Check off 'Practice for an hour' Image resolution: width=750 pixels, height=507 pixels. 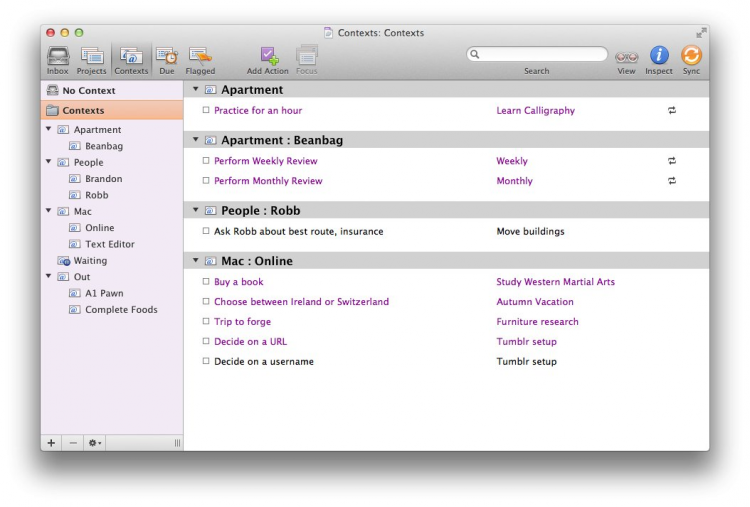[x=206, y=111]
